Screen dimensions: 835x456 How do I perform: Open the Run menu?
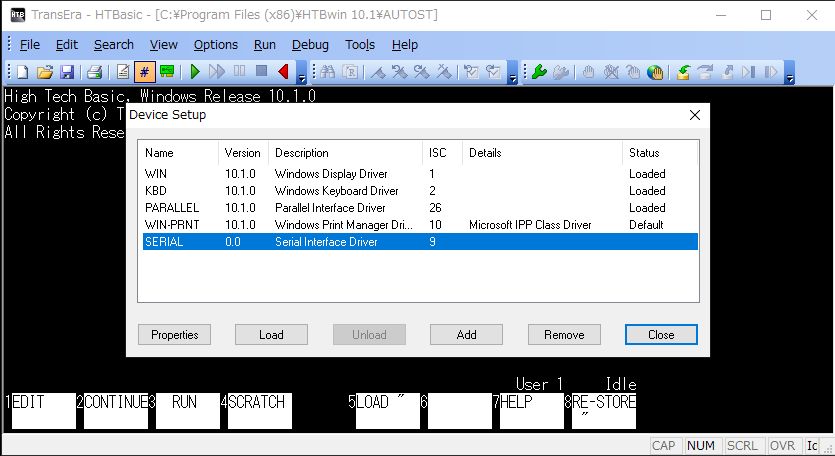click(264, 45)
